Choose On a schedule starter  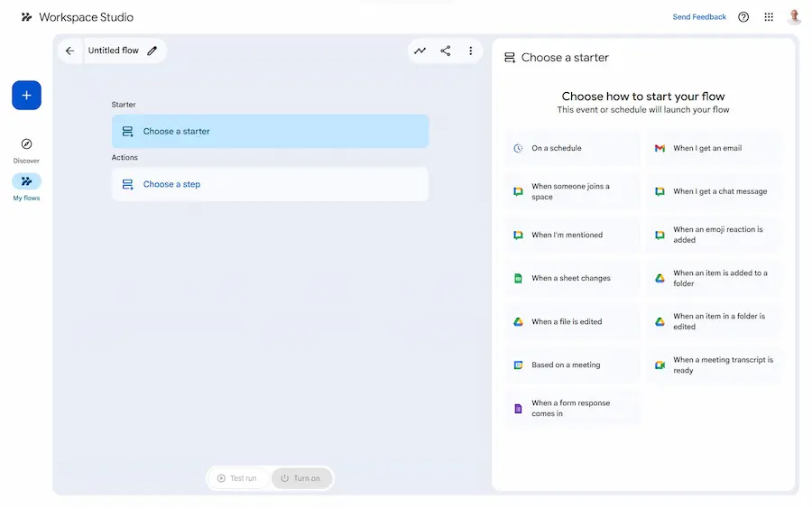tap(573, 148)
